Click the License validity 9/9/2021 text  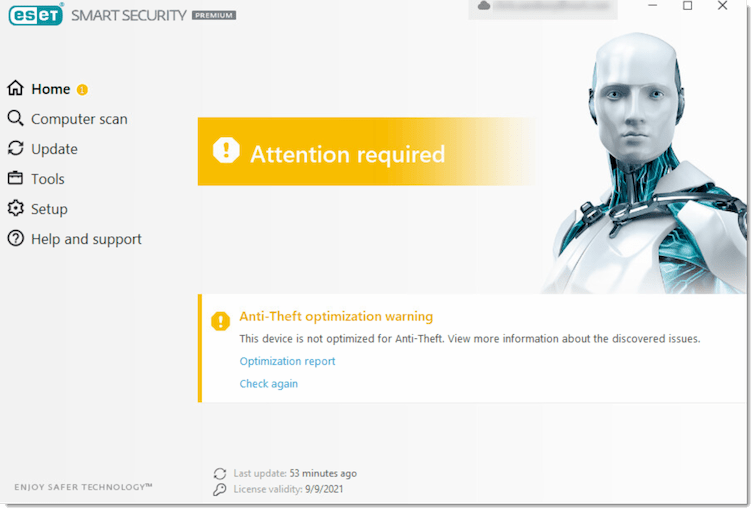288,489
